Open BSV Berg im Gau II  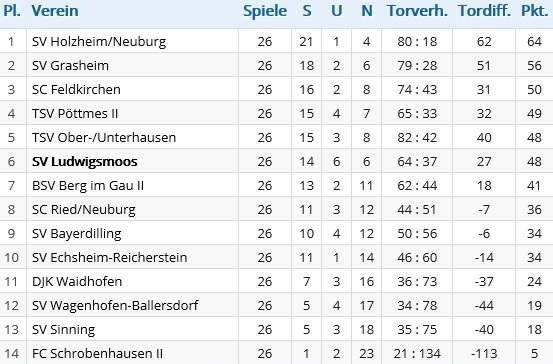[x=88, y=186]
